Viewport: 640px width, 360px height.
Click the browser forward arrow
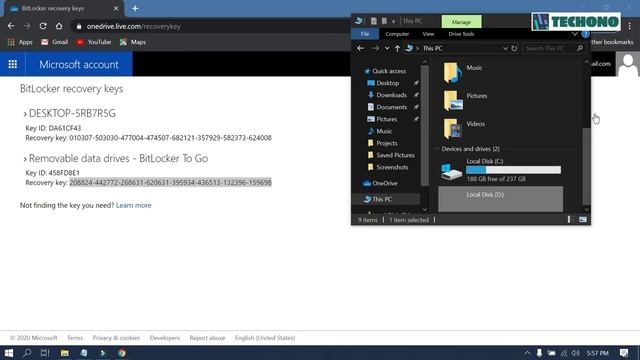tap(27, 26)
